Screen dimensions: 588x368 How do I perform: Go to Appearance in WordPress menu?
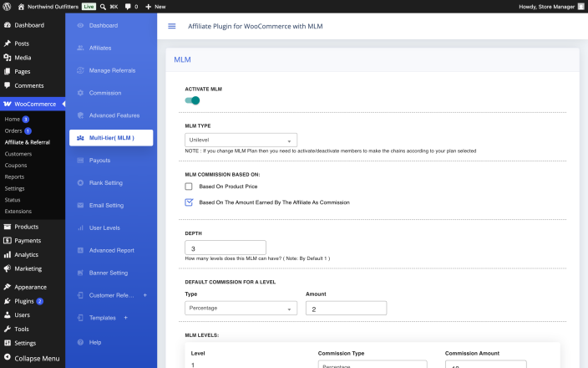(33, 287)
